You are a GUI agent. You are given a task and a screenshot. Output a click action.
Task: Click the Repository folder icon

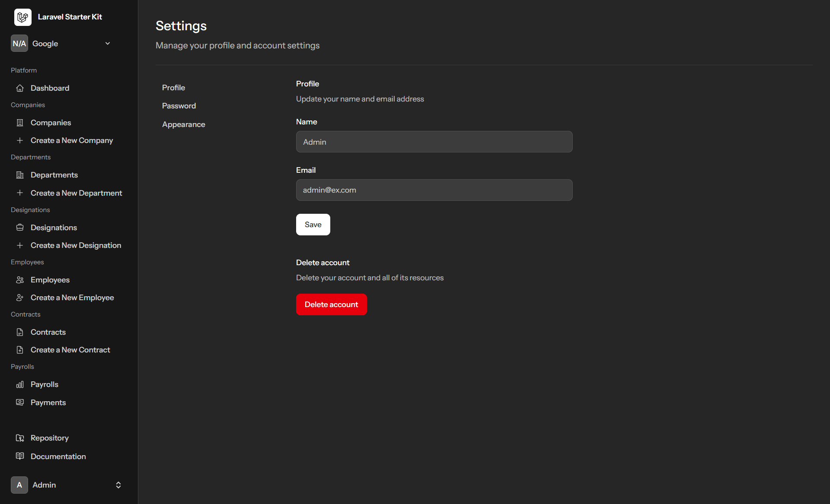[x=20, y=438]
